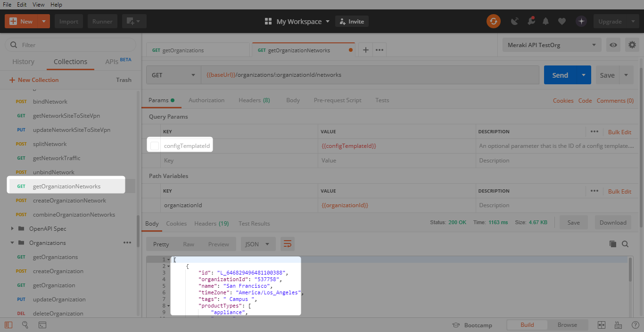Open Meraki API TestOrg environment dropdown
This screenshot has height=332, width=644.
552,45
